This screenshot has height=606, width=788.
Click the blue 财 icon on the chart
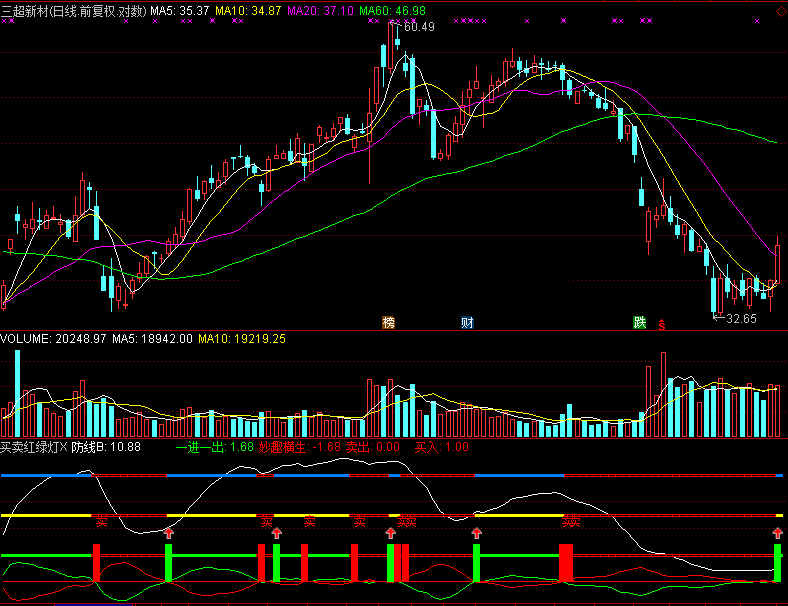[x=467, y=322]
